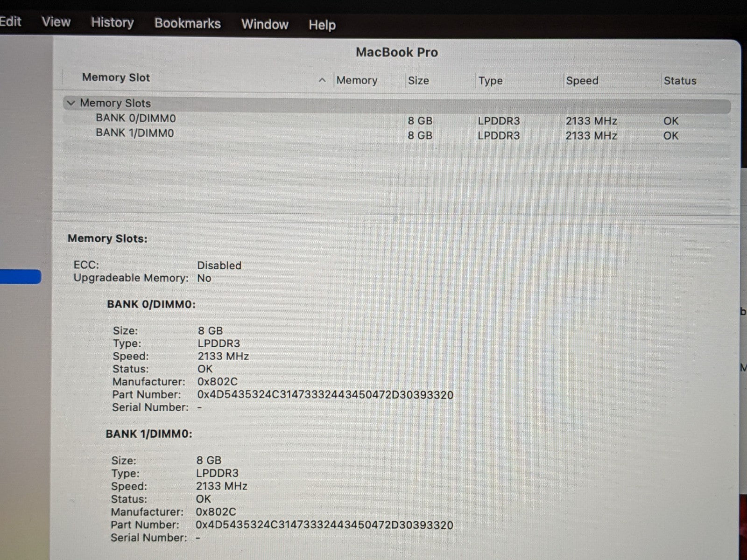Click the blue highlighted sidebar item
Viewport: 747px width, 560px height.
(x=20, y=277)
